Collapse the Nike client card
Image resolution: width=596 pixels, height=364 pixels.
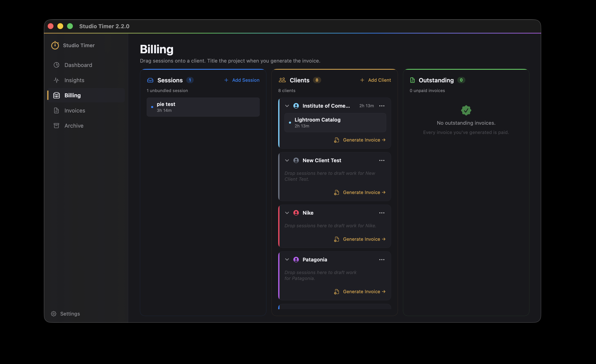[x=287, y=213]
